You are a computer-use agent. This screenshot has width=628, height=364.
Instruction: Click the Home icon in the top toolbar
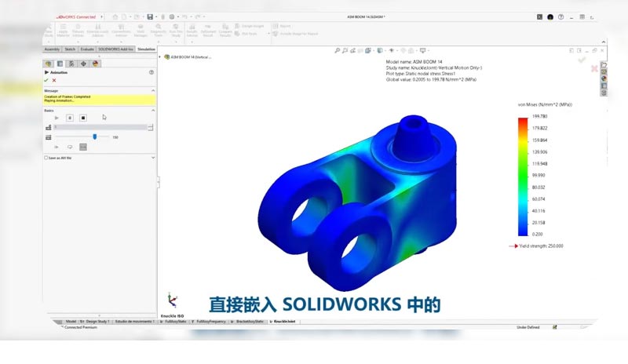(115, 16)
